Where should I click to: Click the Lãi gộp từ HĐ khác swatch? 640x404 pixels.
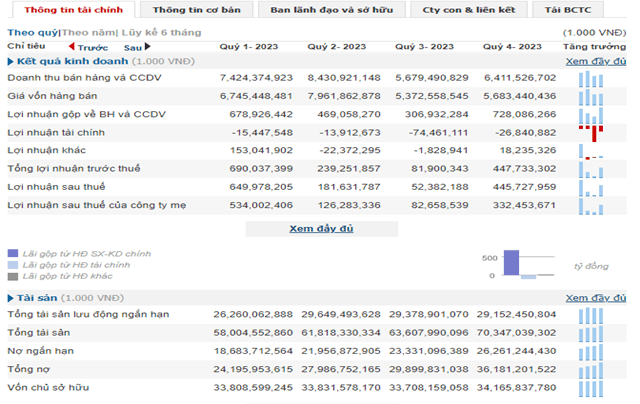point(13,276)
